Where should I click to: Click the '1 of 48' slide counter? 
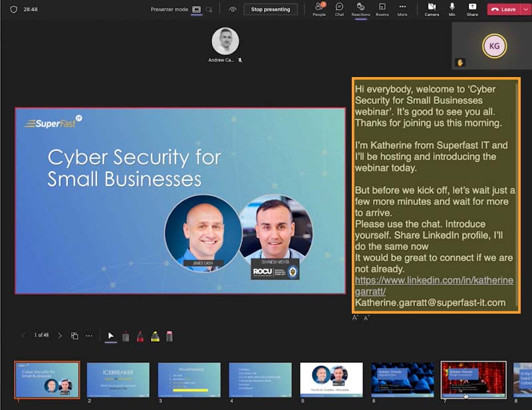point(41,335)
